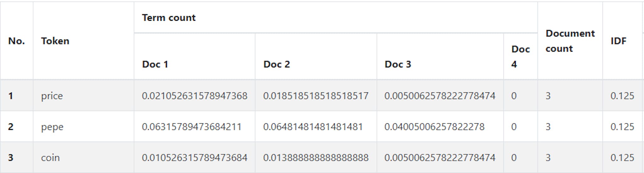Click value 0.013888888888888888 in coin row

pos(316,158)
